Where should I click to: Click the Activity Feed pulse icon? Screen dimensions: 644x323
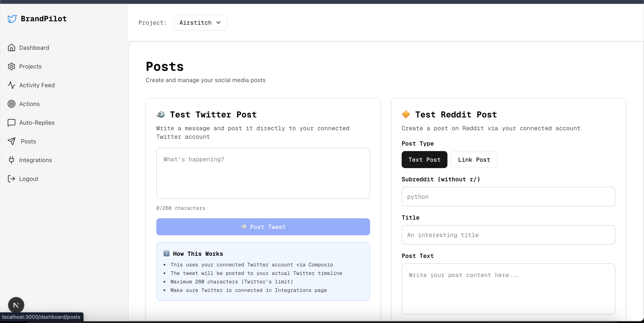(x=11, y=85)
